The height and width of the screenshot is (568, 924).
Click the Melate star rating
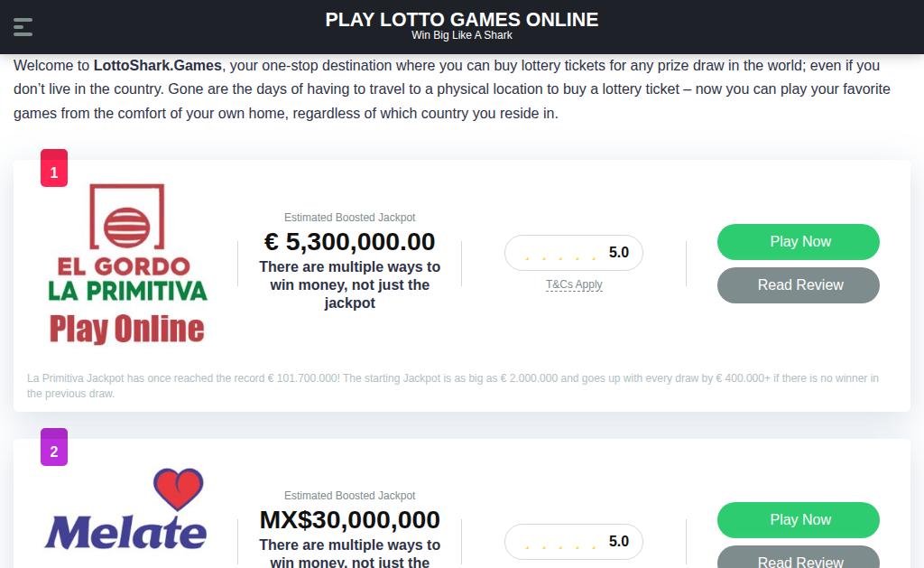(x=560, y=543)
